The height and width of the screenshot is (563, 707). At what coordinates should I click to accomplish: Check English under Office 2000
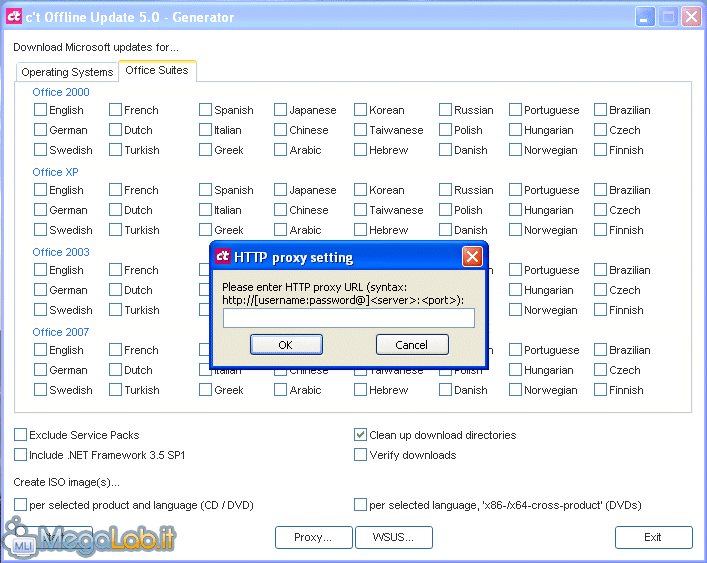pyautogui.click(x=40, y=110)
